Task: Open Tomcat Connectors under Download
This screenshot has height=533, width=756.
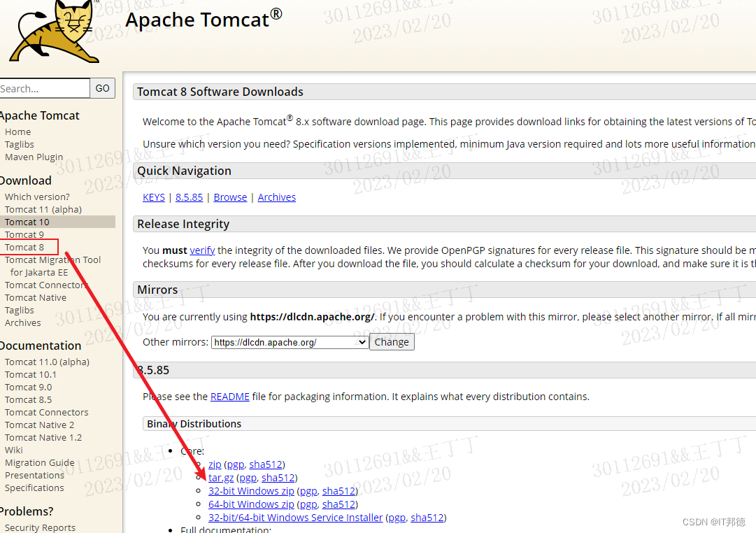Action: [46, 285]
